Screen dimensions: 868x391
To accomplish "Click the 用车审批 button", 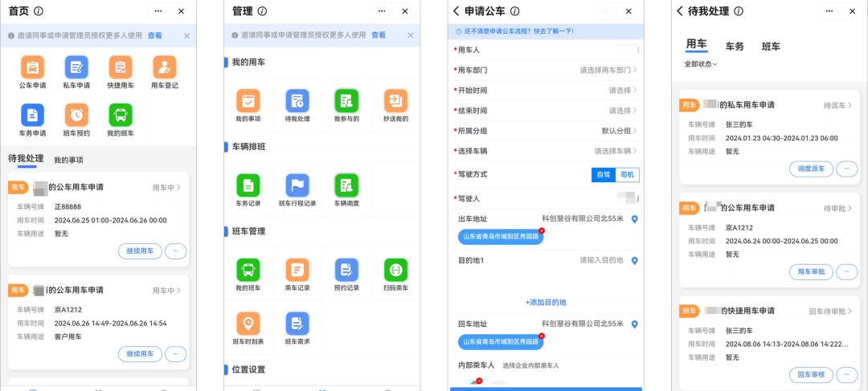I will 811,271.
